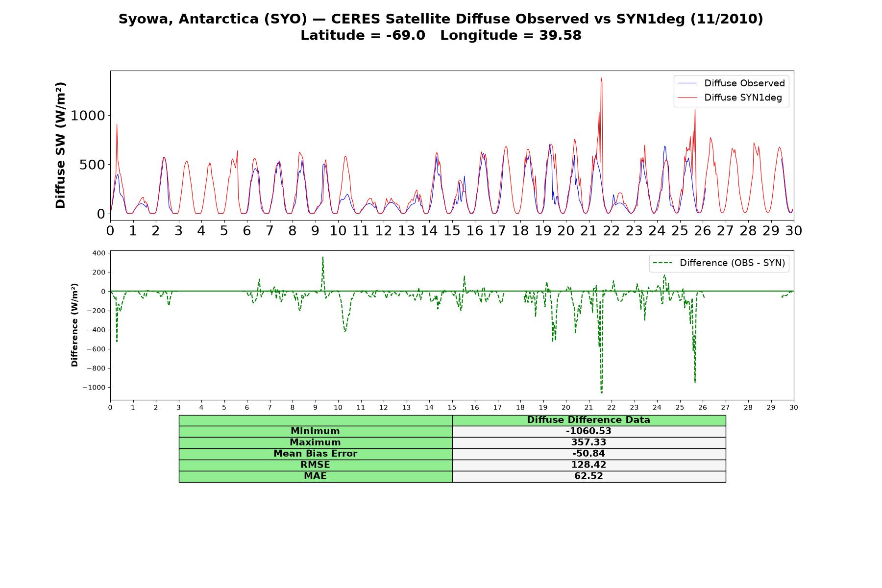Click the -1060.53 minimum value cell
Viewport: 882px width, 588px height.
588,431
